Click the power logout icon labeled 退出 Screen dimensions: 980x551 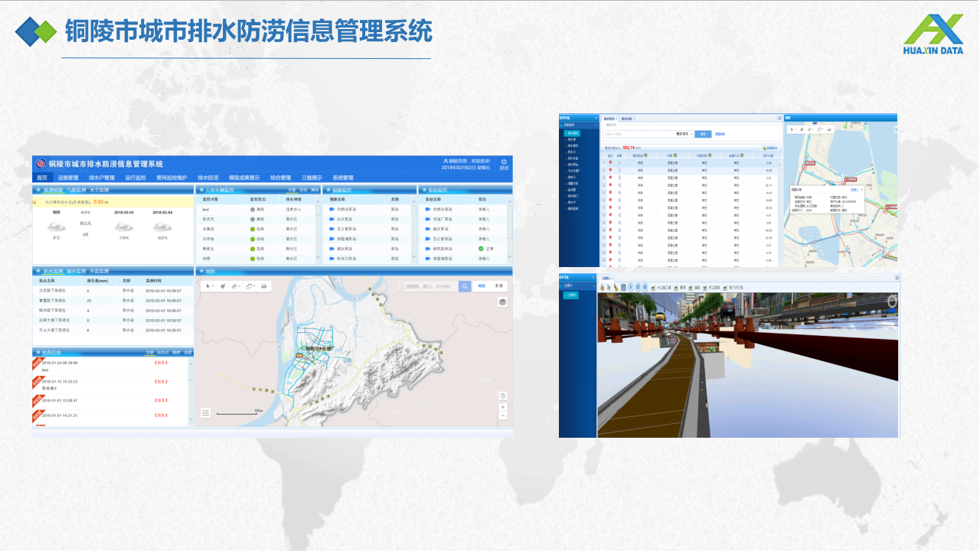[504, 162]
